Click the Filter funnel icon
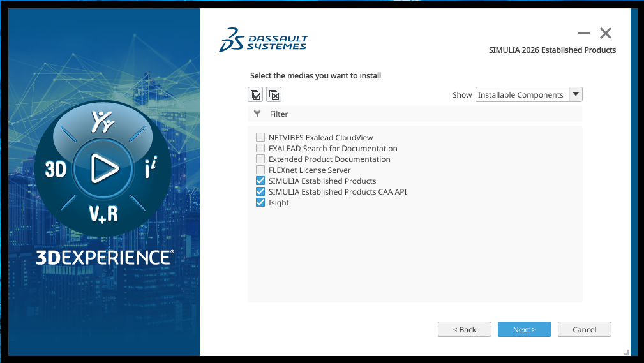This screenshot has width=644, height=363. 257,114
